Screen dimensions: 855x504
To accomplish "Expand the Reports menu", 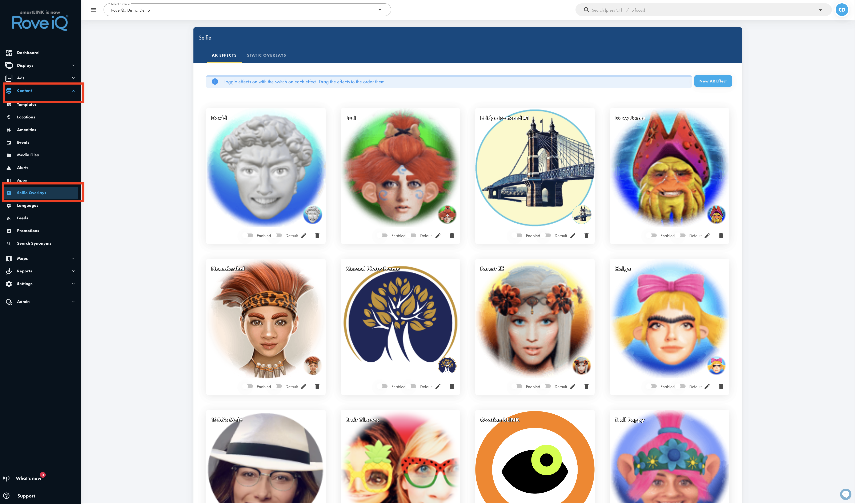I will [40, 271].
